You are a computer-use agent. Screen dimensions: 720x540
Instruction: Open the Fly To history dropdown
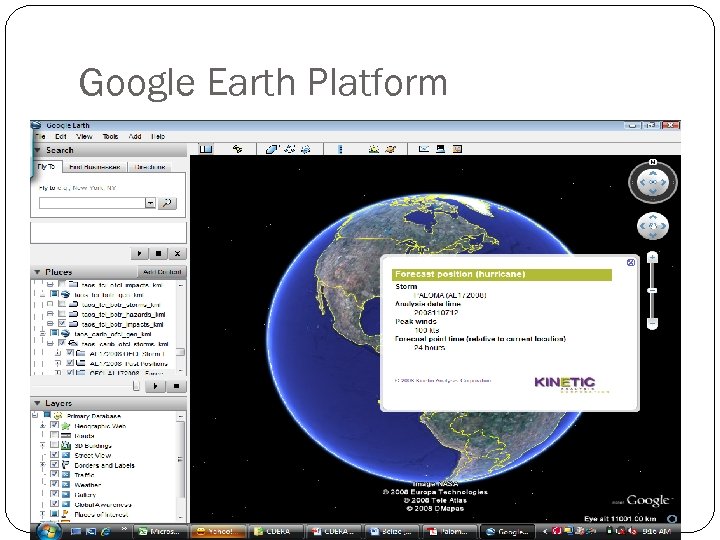coord(150,203)
